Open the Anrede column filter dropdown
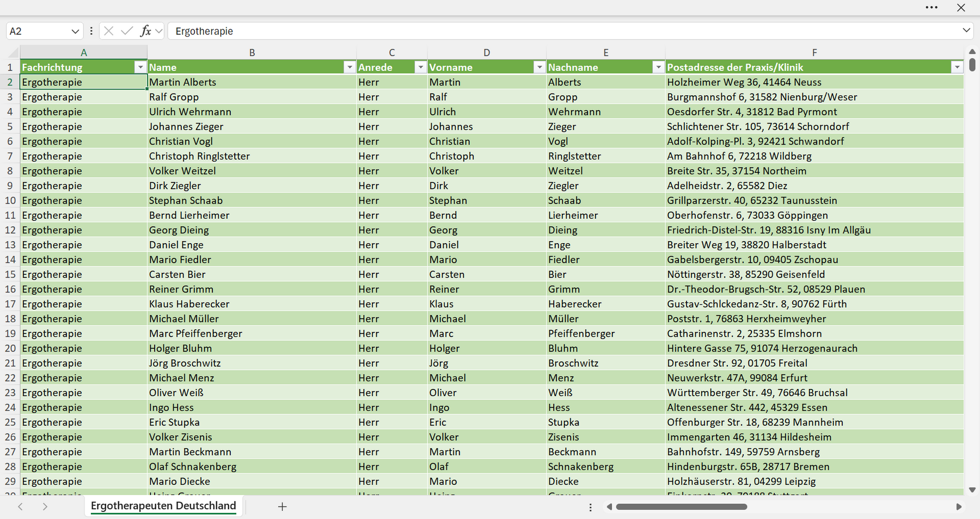Screen dimensions: 980x519 (420, 67)
